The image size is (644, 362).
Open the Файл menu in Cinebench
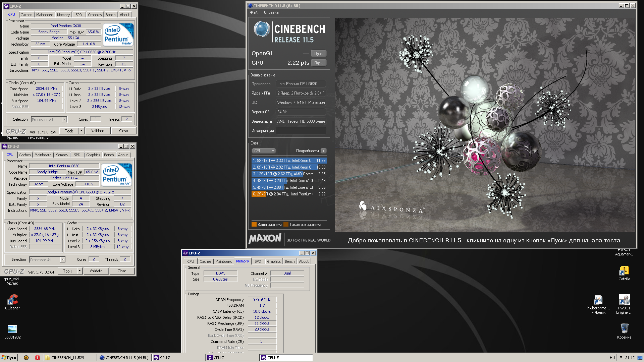(x=255, y=12)
